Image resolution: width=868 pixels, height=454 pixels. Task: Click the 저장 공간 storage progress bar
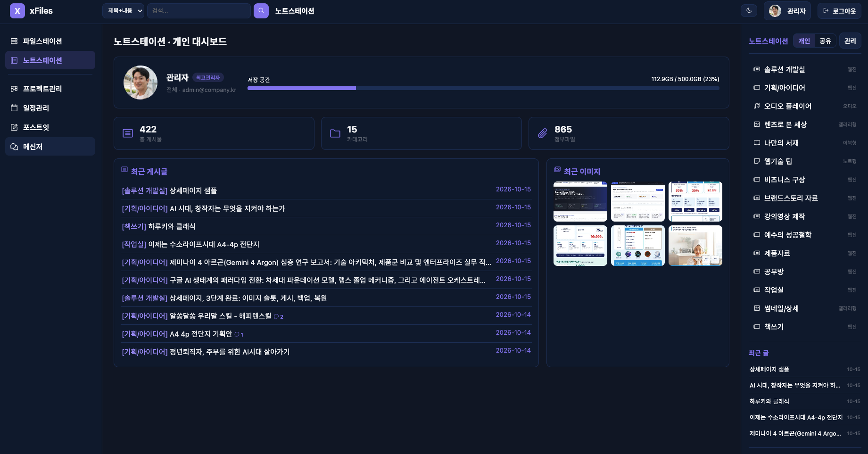483,88
